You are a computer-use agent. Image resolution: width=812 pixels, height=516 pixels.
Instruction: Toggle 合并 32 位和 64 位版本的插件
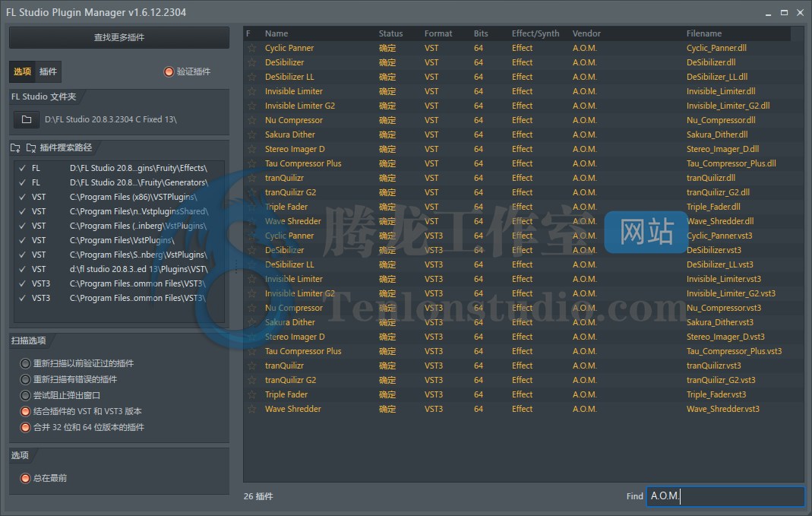(x=25, y=428)
